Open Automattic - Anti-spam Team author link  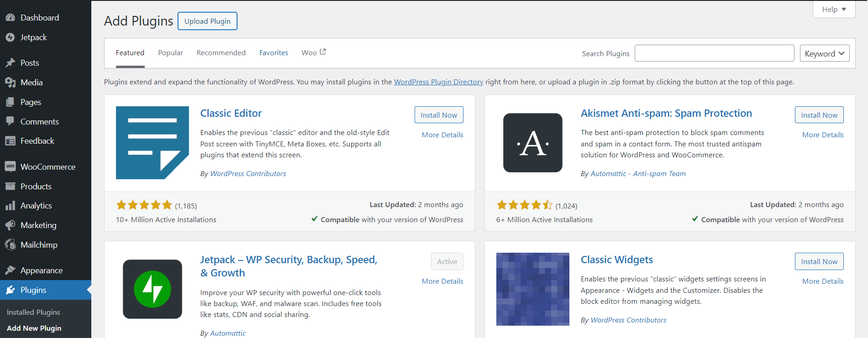click(638, 174)
